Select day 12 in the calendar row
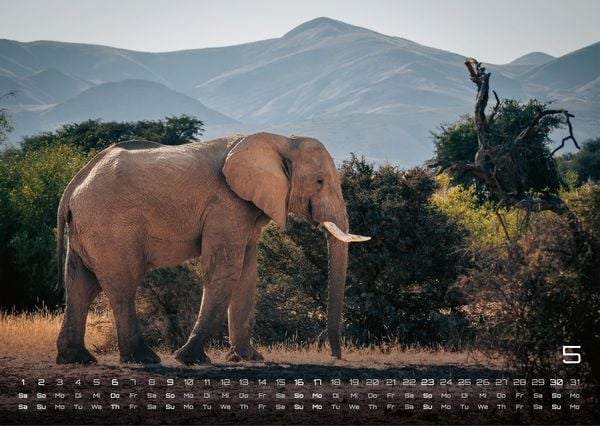This screenshot has height=426, width=600. [x=225, y=382]
